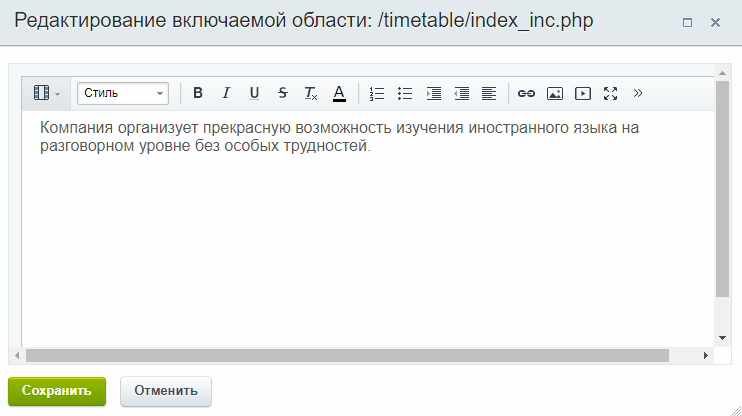Click the horizontal scrollbar thumb
This screenshot has height=416, width=742.
[347, 355]
